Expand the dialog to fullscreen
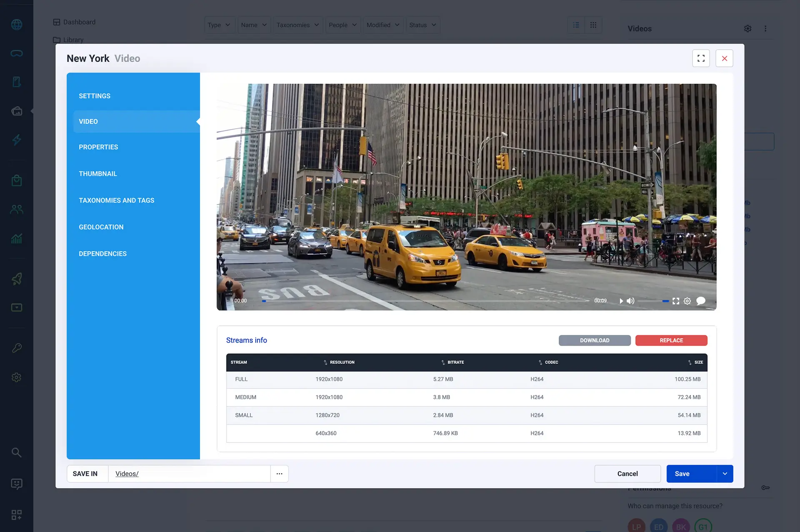 click(701, 58)
